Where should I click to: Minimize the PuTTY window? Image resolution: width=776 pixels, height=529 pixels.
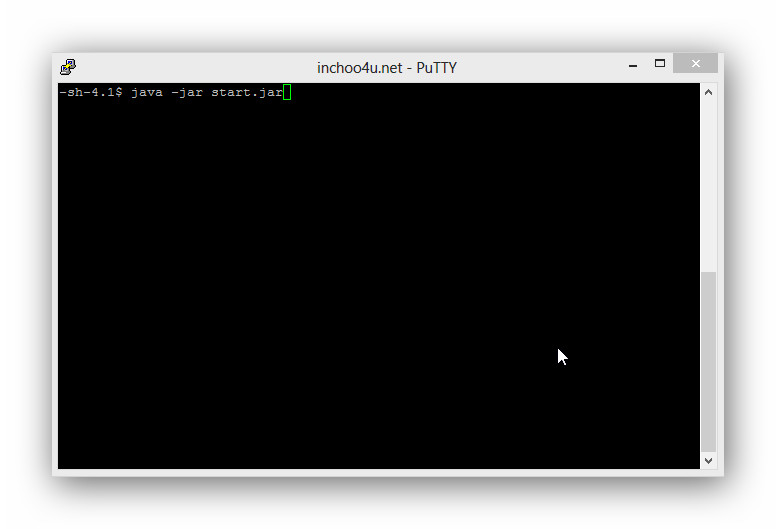[x=632, y=65]
